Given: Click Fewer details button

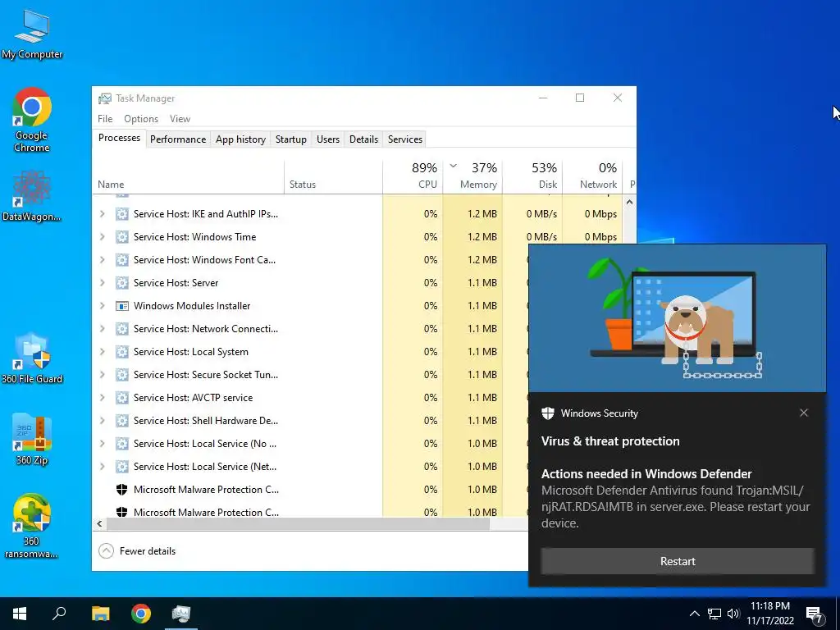Looking at the screenshot, I should (137, 550).
